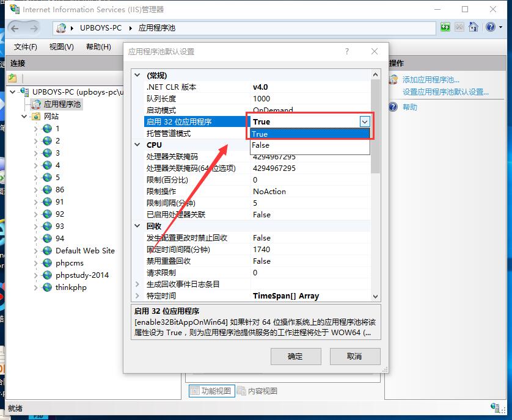Open the 启用 32 位应用程序 dropdown arrow

[365, 121]
